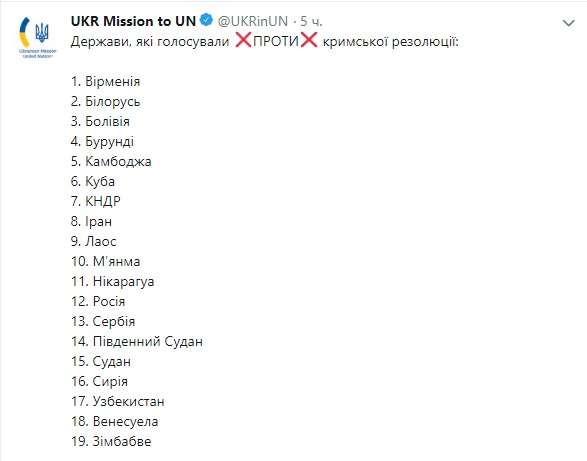Screen dimensions: 587x461
Task: Click the list entry Камбоджа
Action: (x=111, y=161)
